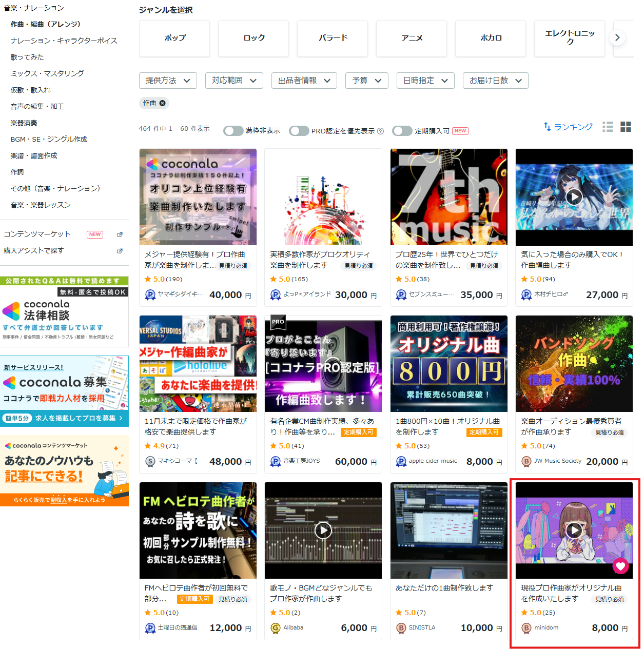Open title あなただけの1曲制作致します

click(x=444, y=588)
